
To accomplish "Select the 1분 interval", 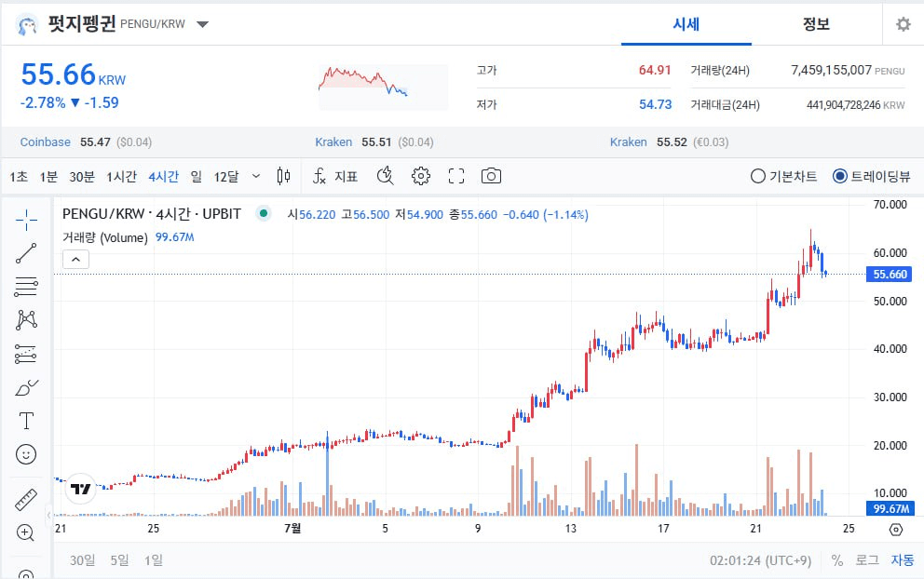I will point(48,177).
